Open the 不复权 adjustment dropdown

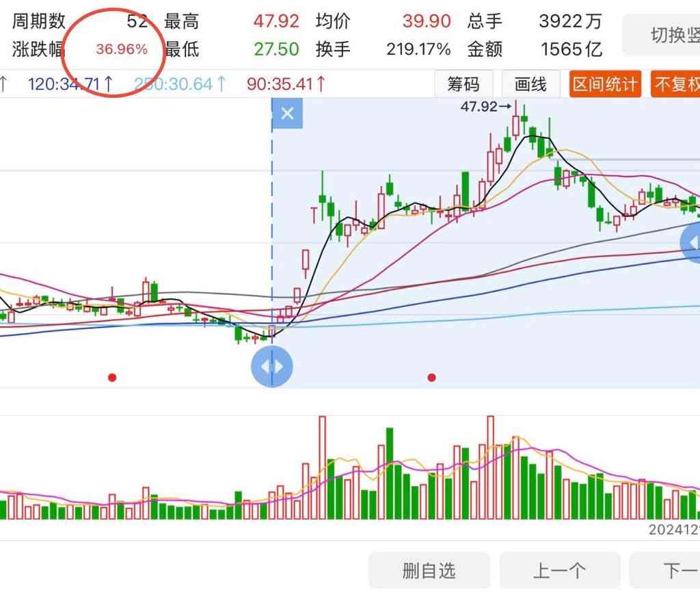(677, 85)
